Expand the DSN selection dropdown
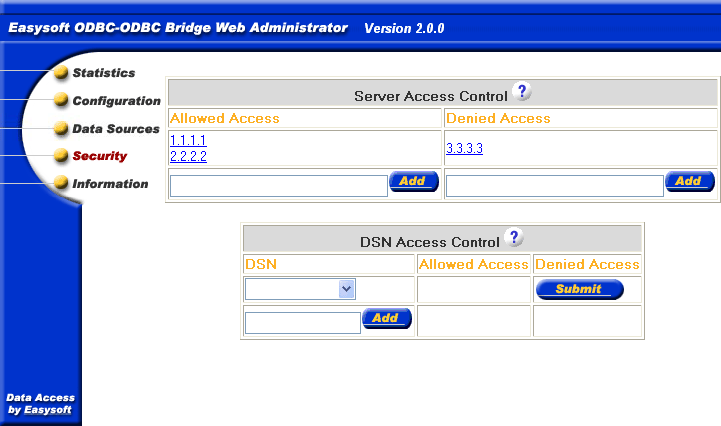721x426 pixels. point(346,289)
